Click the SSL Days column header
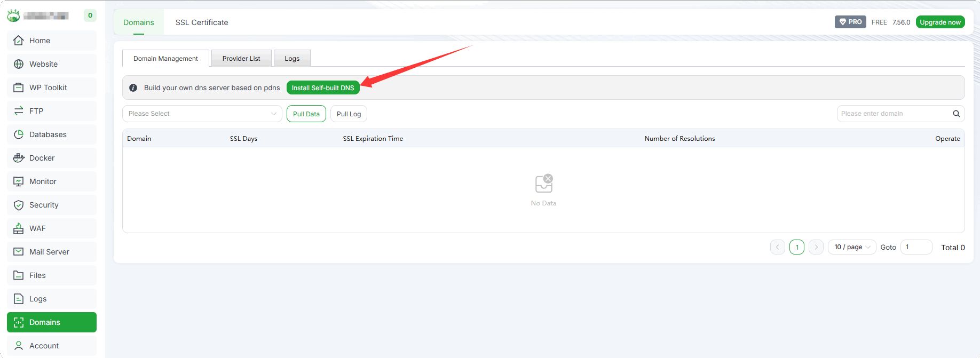This screenshot has width=980, height=358. tap(243, 139)
